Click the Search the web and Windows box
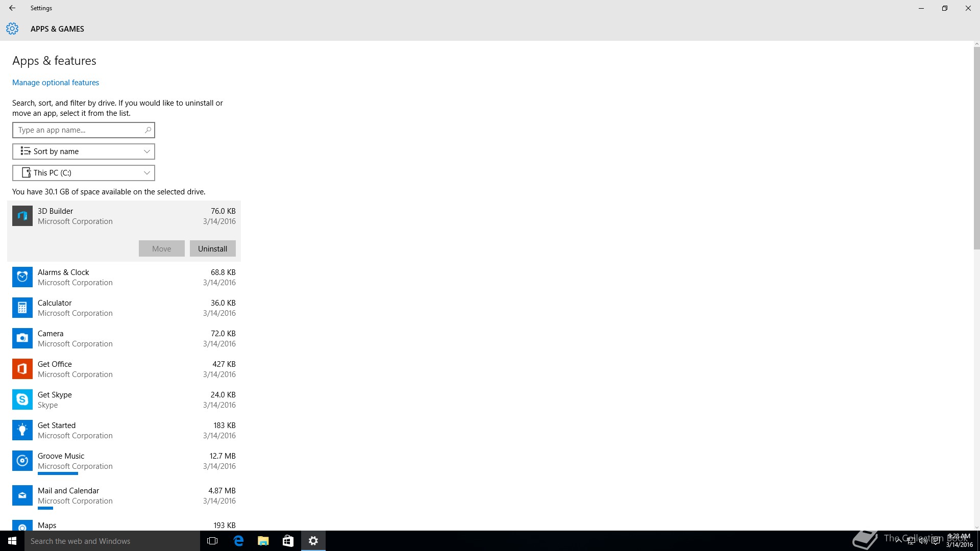The image size is (980, 551). pyautogui.click(x=112, y=541)
